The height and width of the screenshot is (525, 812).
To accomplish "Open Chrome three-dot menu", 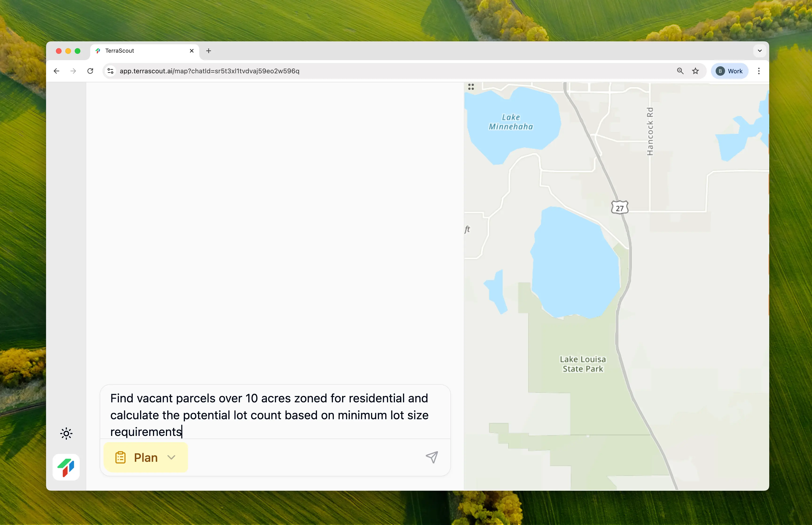I will [x=759, y=71].
